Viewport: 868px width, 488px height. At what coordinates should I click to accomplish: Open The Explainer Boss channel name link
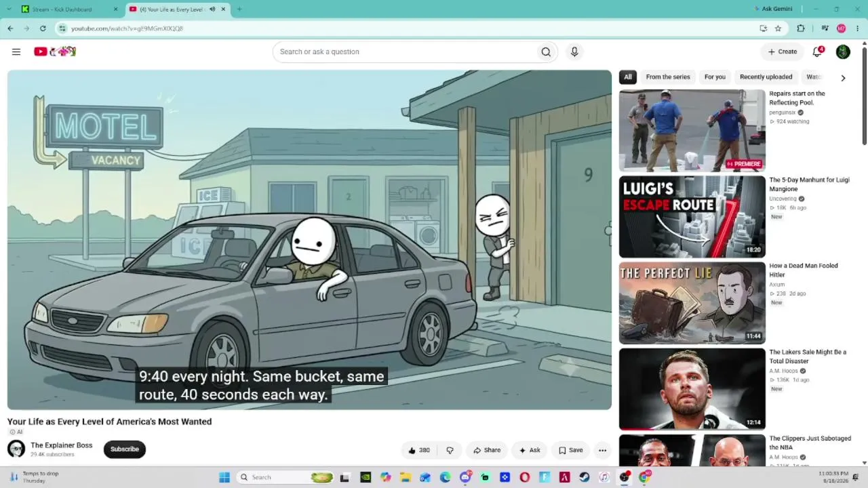coord(62,445)
